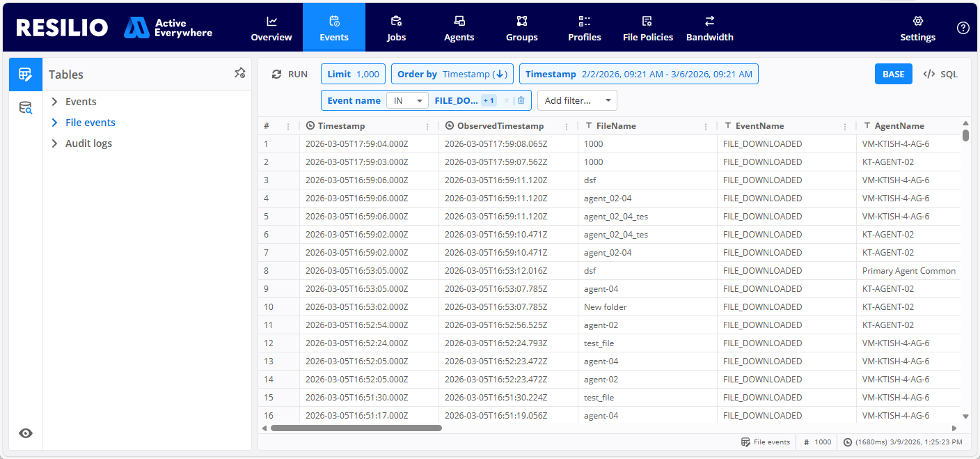The image size is (980, 459).
Task: Toggle the eye visibility icon in sidebar
Action: pyautogui.click(x=26, y=433)
